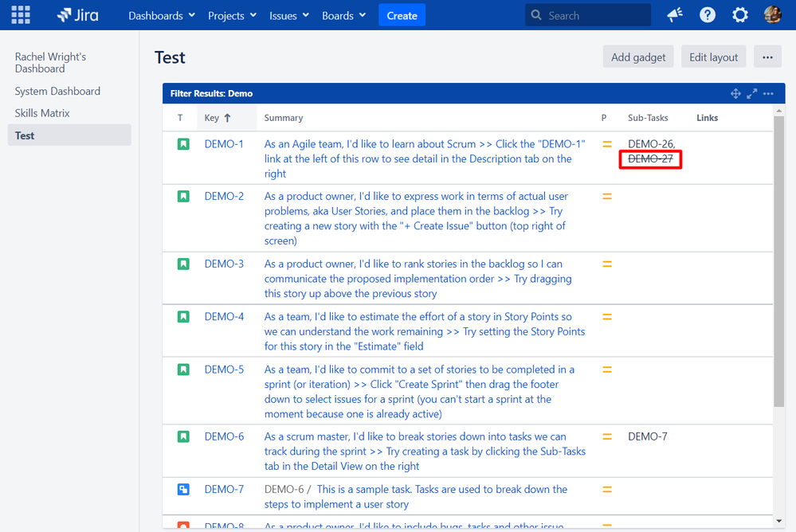
Task: Open the summary about ranking stories in backlog
Action: pyautogui.click(x=418, y=279)
